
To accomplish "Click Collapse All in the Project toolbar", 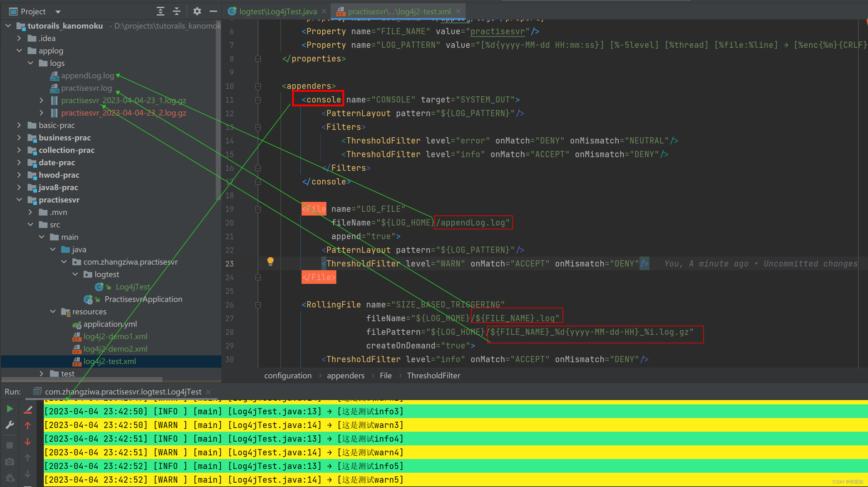I will coord(177,11).
